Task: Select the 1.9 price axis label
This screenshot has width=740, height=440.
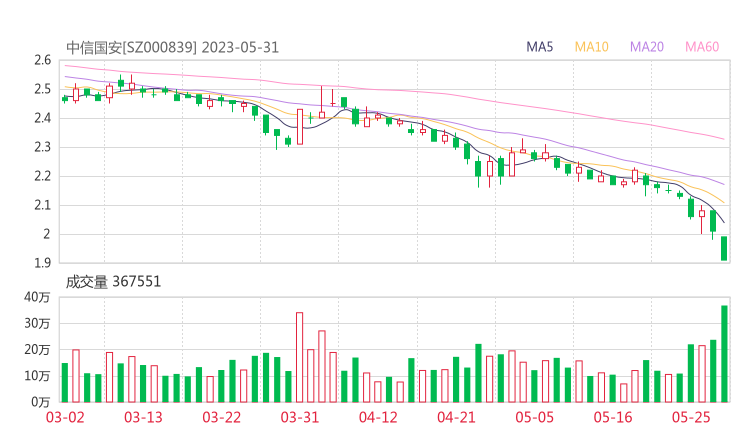Action: coord(42,263)
